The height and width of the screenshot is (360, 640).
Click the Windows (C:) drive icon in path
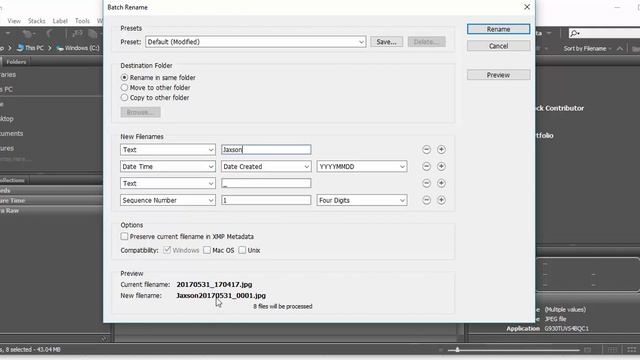point(60,48)
